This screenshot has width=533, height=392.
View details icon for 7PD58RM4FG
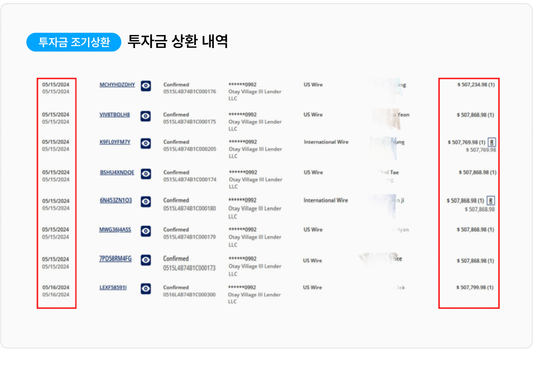point(146,260)
